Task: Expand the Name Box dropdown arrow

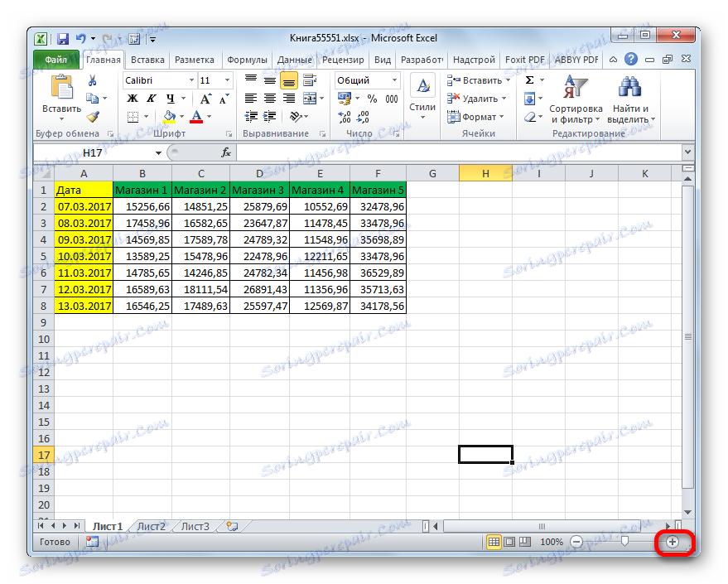Action: (158, 152)
